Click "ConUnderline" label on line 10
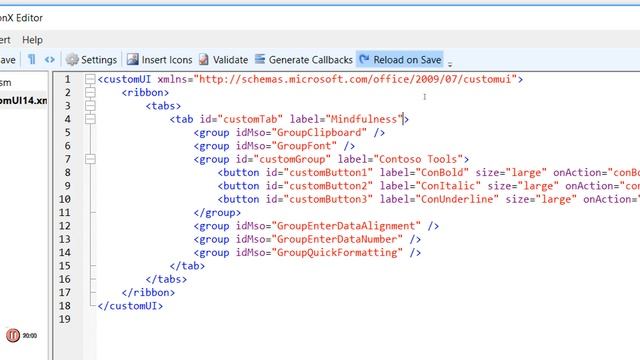Viewport: 640px width, 360px height. [x=457, y=199]
